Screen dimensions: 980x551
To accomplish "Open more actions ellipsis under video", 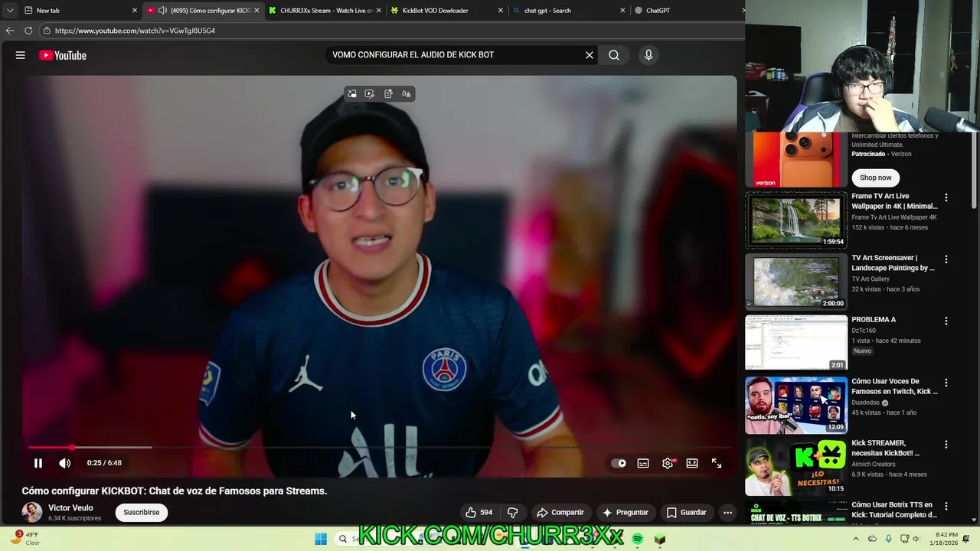I will (728, 512).
